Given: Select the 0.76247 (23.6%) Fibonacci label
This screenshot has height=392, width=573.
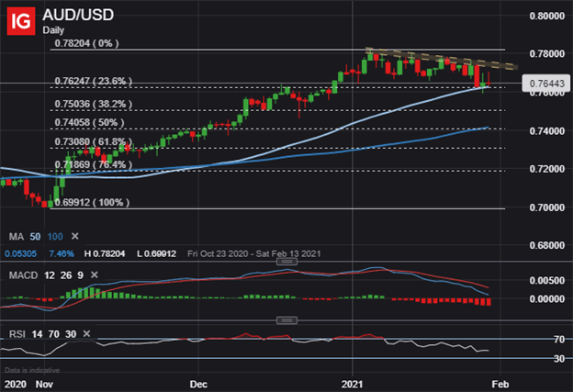Looking at the screenshot, I should pos(93,81).
